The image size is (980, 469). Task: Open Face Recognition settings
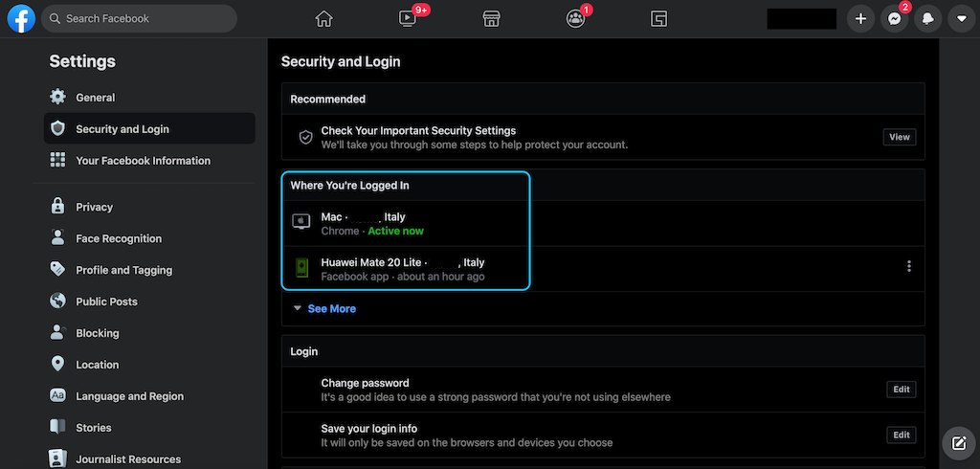tap(149, 238)
